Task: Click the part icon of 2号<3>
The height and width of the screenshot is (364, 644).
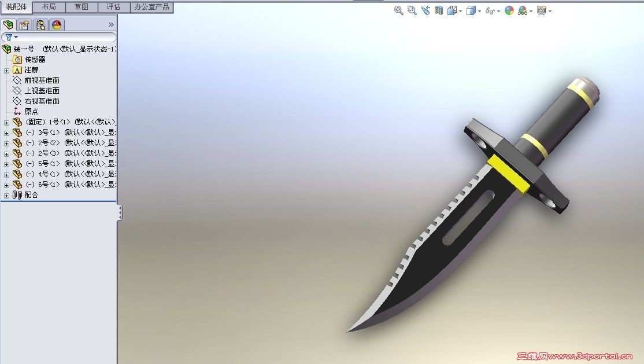Action: tap(17, 153)
